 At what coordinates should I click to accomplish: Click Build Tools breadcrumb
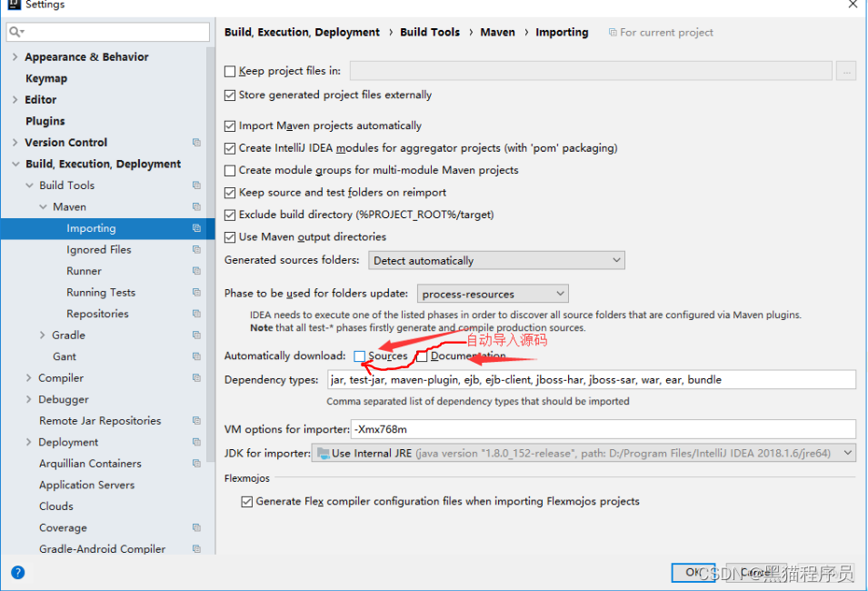tap(430, 32)
